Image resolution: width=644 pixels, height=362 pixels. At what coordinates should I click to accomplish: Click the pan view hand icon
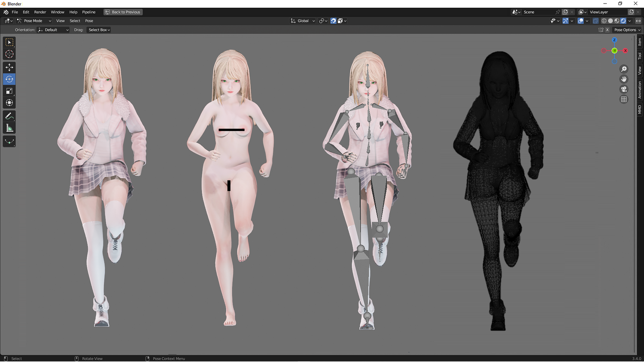click(x=624, y=79)
